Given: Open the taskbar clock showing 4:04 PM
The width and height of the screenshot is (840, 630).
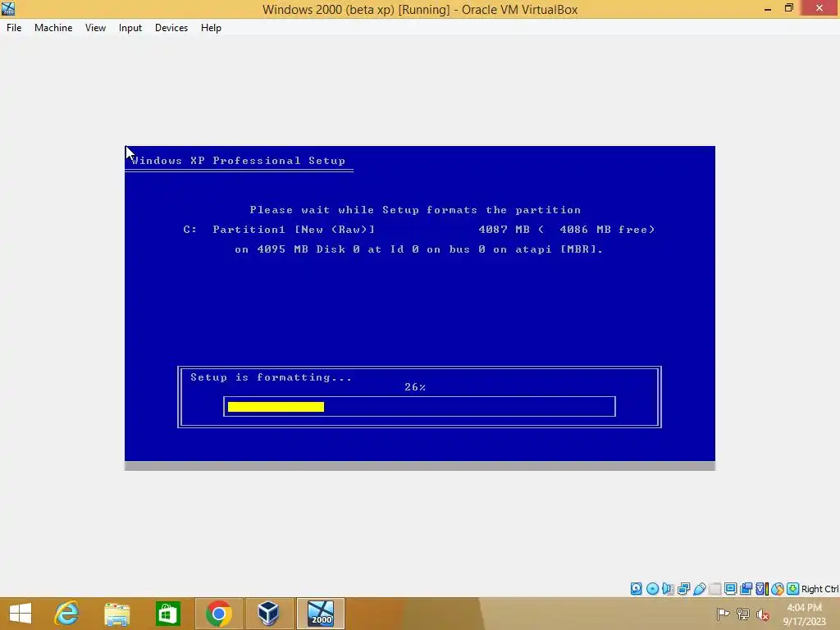Looking at the screenshot, I should pyautogui.click(x=804, y=614).
